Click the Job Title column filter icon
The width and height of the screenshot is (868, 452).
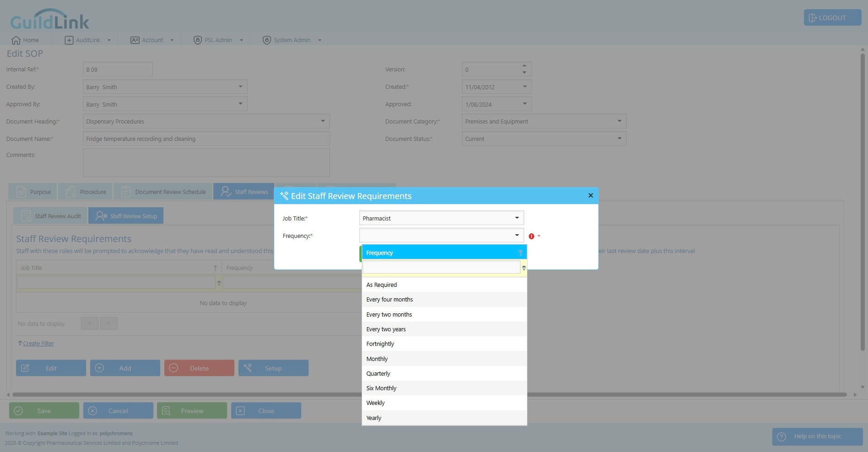[219, 283]
